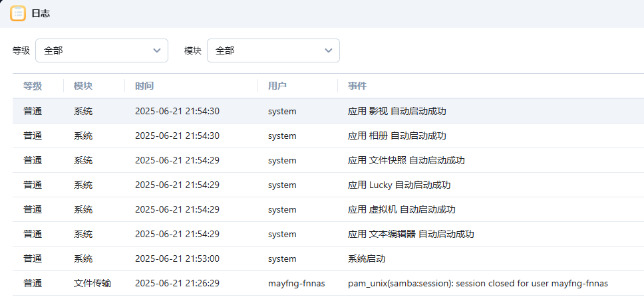Click the 文件传输 module cell

[x=92, y=284]
